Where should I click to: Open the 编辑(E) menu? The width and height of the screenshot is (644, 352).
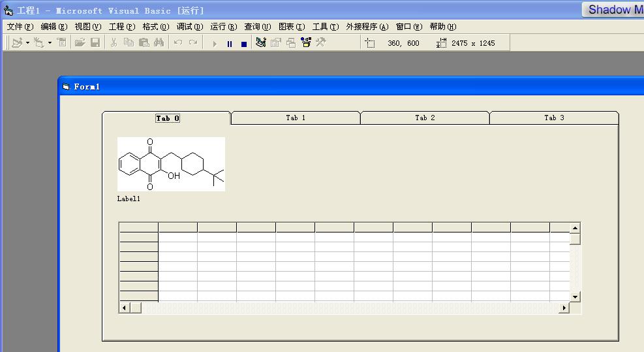[54, 27]
